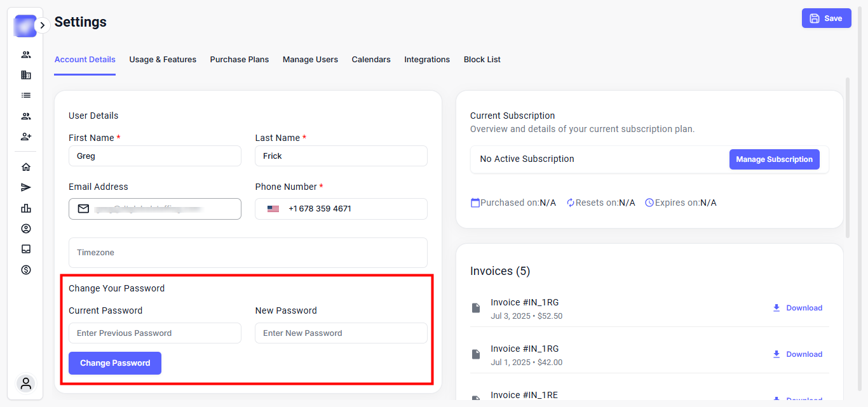The image size is (868, 407).
Task: Focus the Enter New Password field
Action: coord(341,333)
